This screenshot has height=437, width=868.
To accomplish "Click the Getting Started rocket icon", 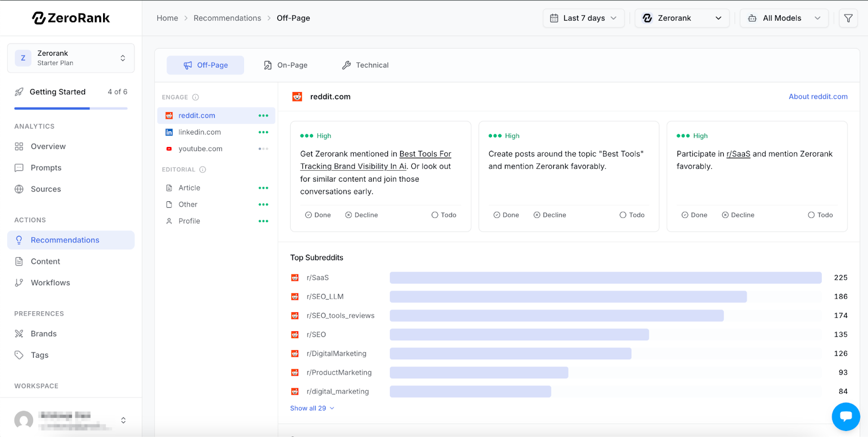I will click(x=19, y=92).
